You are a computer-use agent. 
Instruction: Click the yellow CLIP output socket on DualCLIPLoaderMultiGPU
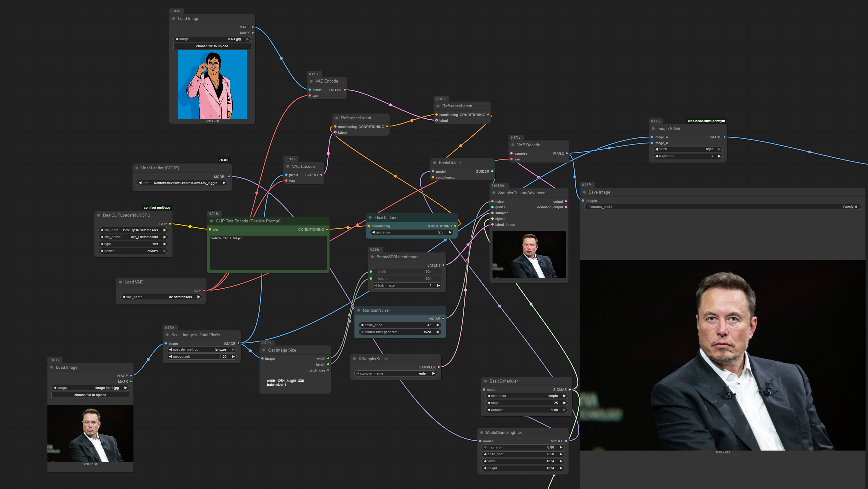point(170,224)
